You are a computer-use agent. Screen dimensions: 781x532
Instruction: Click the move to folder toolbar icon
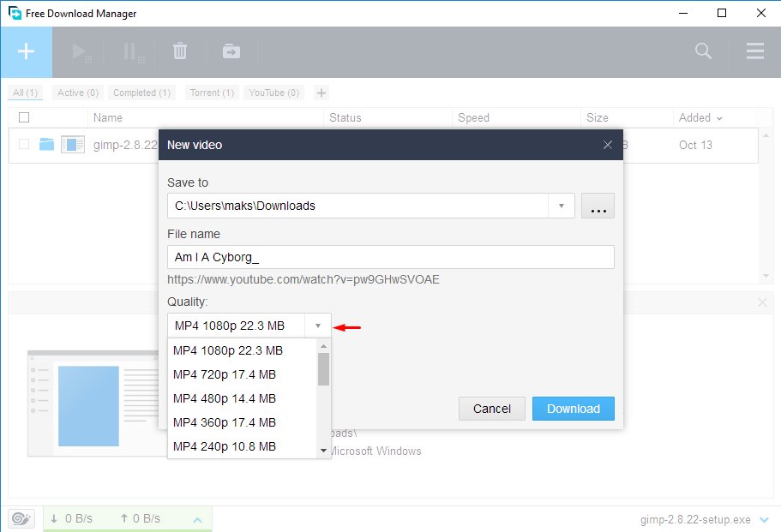231,51
